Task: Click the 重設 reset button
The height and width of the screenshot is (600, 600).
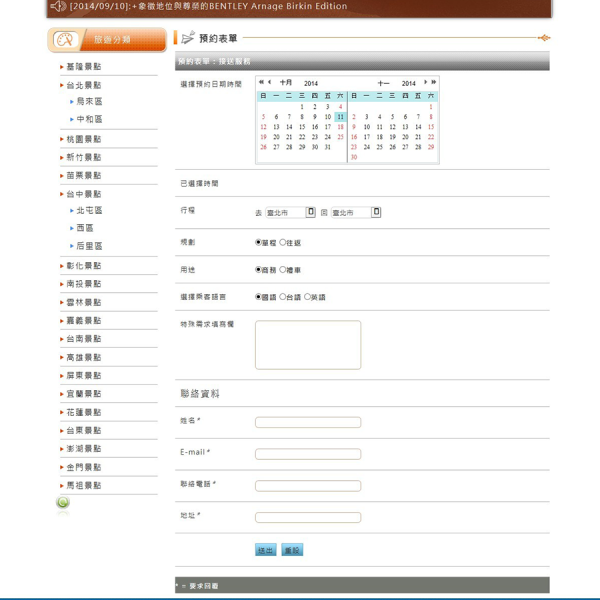Action: pyautogui.click(x=292, y=550)
